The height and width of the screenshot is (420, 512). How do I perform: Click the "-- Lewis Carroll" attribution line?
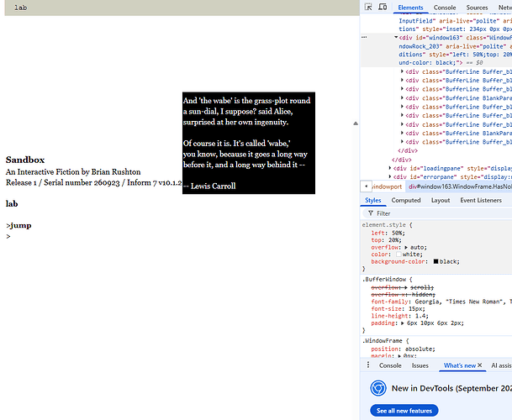209,186
